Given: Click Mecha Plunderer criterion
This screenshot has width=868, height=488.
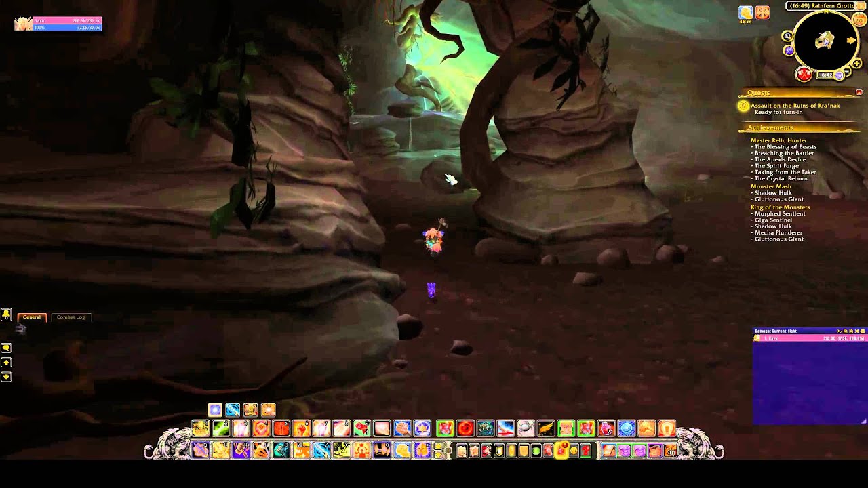Looking at the screenshot, I should [778, 233].
